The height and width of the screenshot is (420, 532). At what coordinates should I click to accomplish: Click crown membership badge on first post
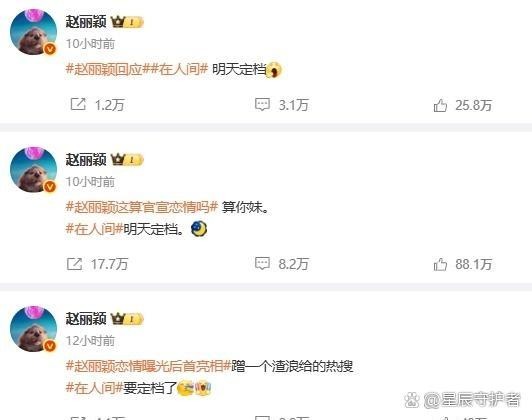tap(127, 22)
